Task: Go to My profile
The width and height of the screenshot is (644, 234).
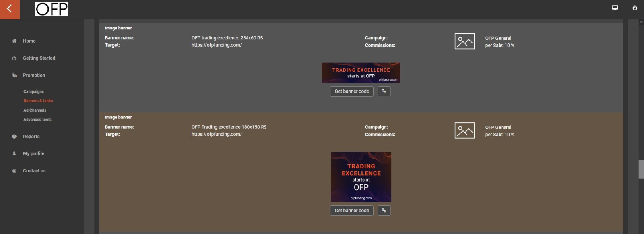Action: tap(33, 153)
